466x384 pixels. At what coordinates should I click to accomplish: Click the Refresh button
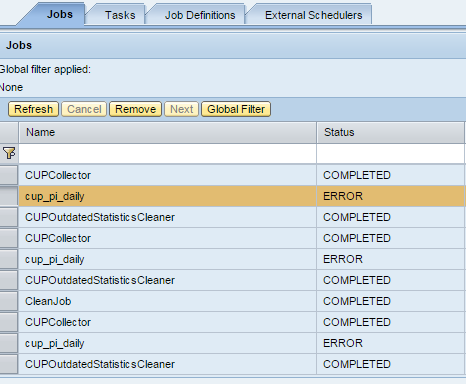(x=33, y=109)
